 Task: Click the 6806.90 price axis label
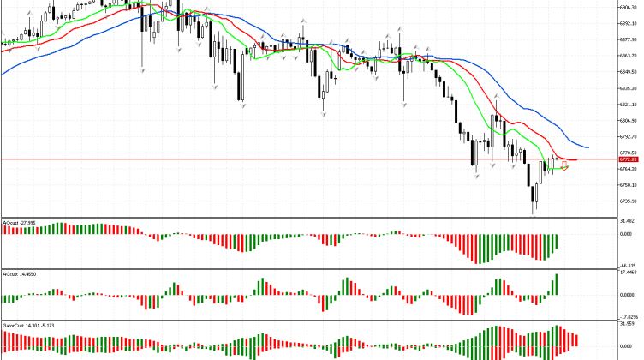click(x=629, y=121)
